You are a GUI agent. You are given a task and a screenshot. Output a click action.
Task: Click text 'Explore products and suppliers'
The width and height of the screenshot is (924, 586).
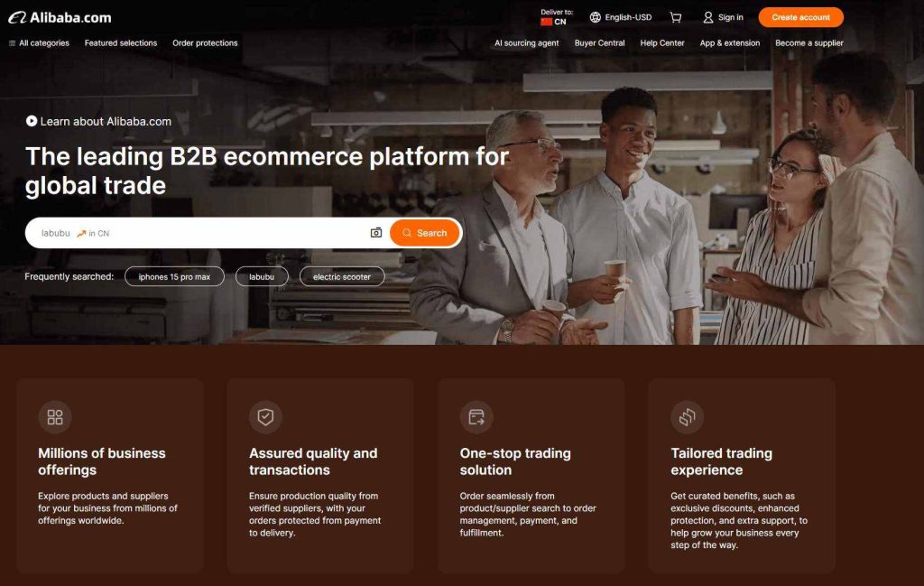click(103, 496)
